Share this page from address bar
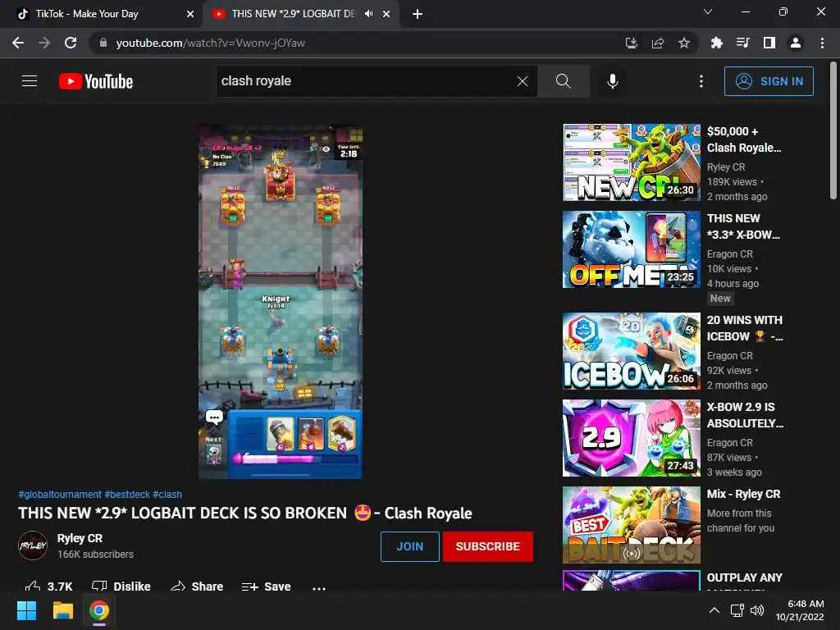This screenshot has width=840, height=630. [x=658, y=43]
